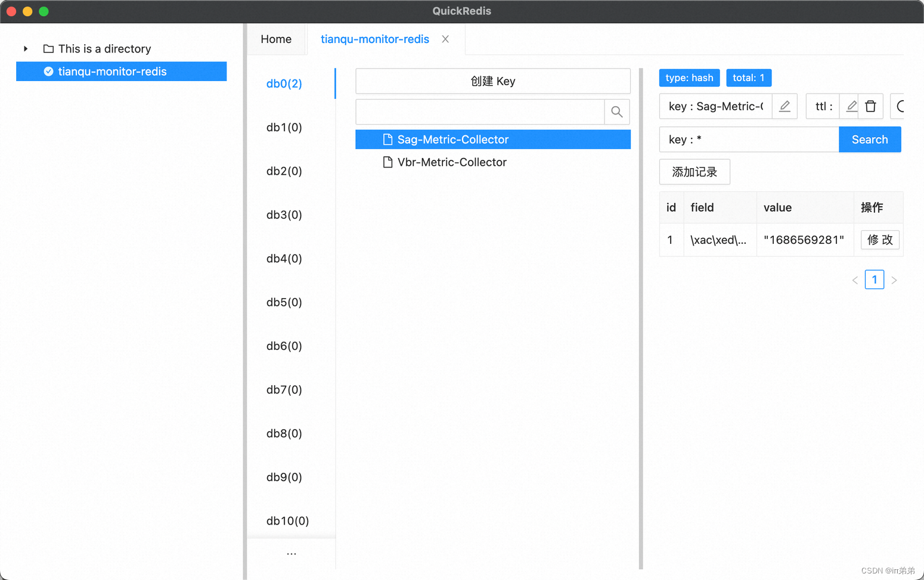
Task: Select the tianqu-monitor-redis connection in sidebar
Action: tap(122, 72)
